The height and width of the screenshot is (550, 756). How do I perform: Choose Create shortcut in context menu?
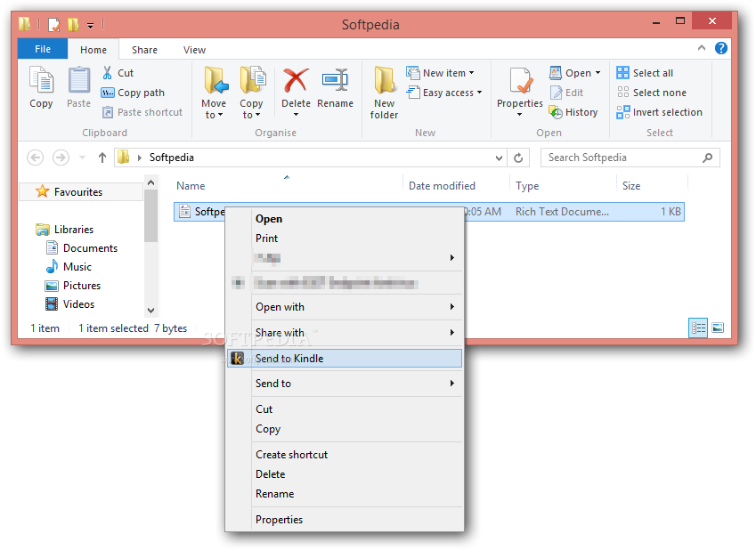[345, 455]
